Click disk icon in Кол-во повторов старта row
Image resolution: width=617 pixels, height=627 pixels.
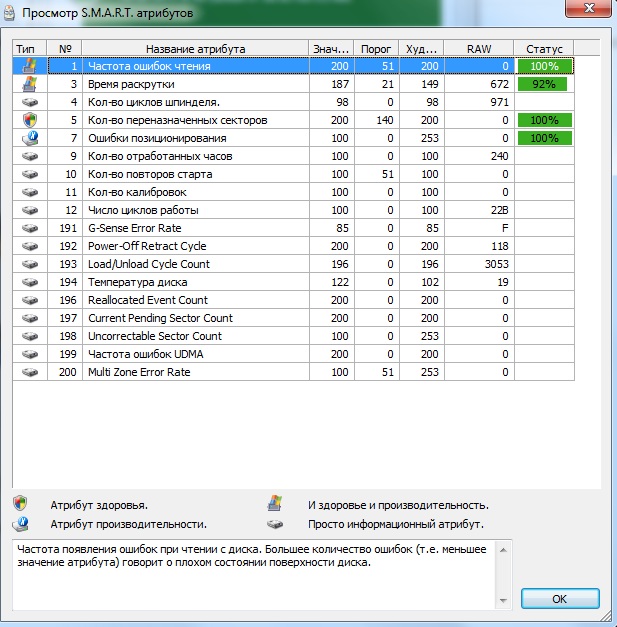pos(30,174)
